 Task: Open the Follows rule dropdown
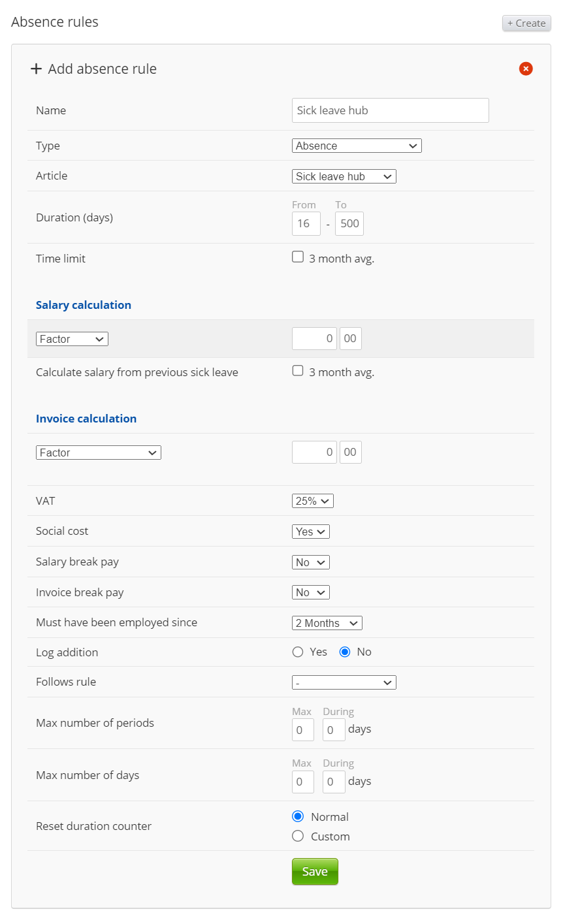[x=344, y=682]
